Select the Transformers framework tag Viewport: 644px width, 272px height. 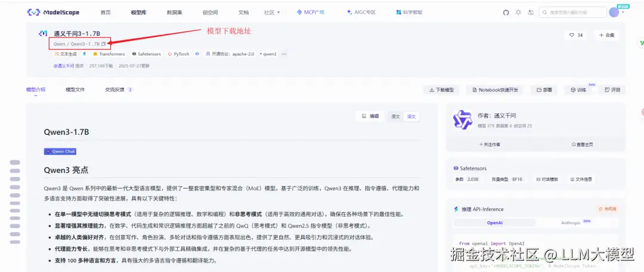pyautogui.click(x=109, y=54)
